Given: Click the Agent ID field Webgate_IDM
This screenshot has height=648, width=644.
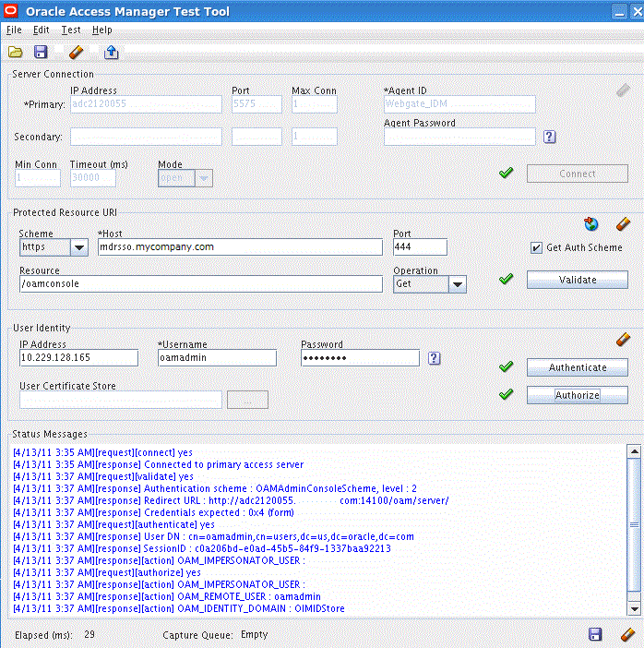Looking at the screenshot, I should (459, 104).
